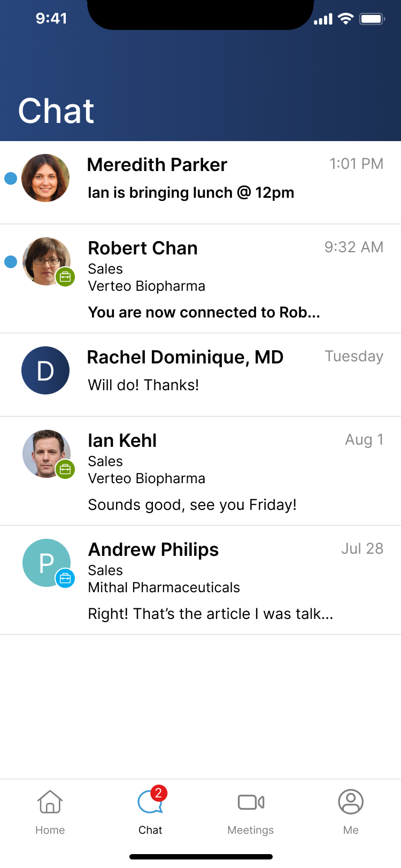Tap Meredith Parker's profile photo

pyautogui.click(x=45, y=178)
